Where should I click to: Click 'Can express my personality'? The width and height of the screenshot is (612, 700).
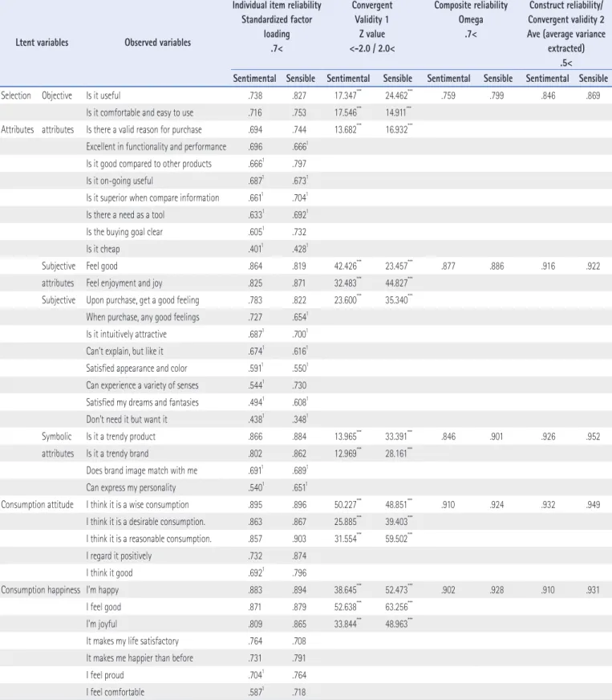click(x=132, y=487)
